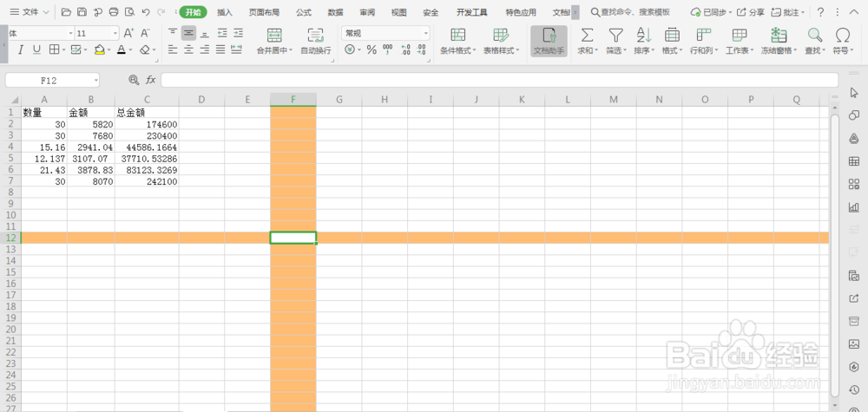
Task: Click the 分享 share button
Action: [x=751, y=12]
